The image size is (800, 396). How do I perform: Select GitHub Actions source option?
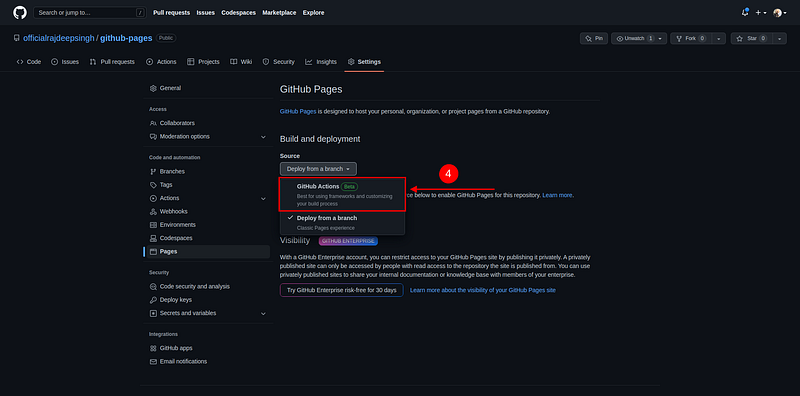click(342, 194)
